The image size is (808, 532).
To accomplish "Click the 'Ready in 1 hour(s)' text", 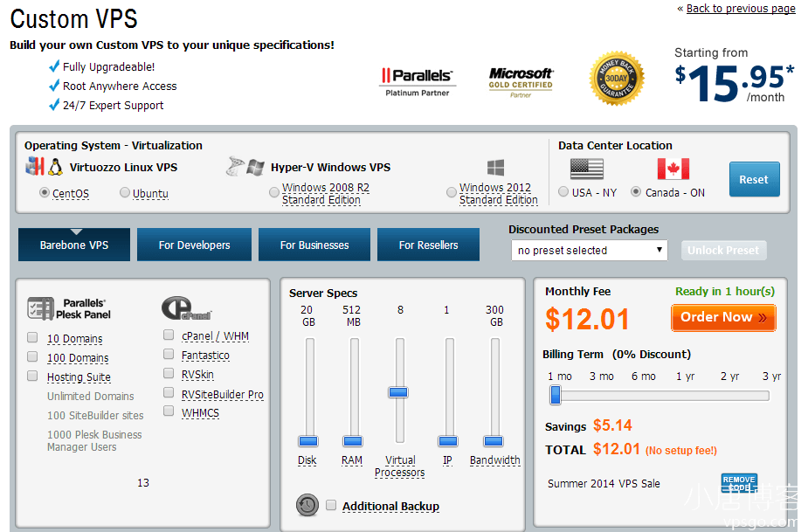I will (x=725, y=291).
